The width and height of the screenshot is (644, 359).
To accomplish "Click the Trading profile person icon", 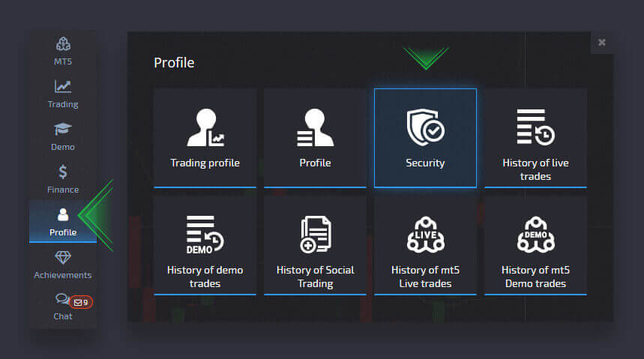I will (205, 127).
